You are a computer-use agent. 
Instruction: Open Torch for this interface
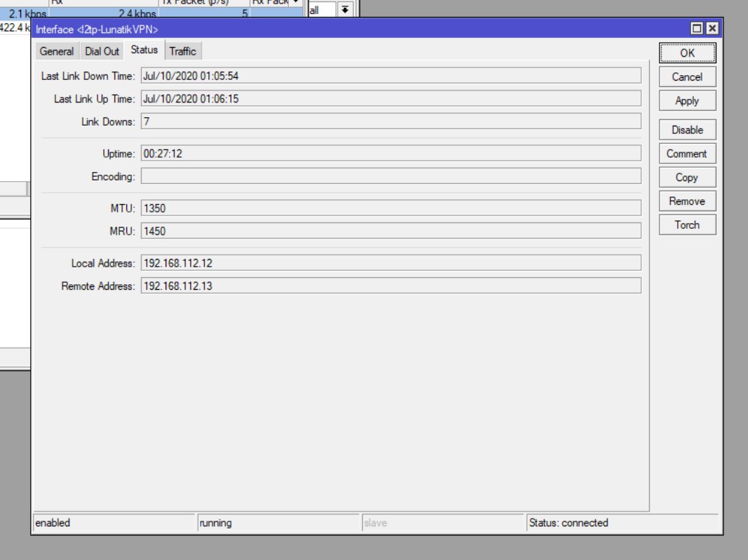[687, 225]
